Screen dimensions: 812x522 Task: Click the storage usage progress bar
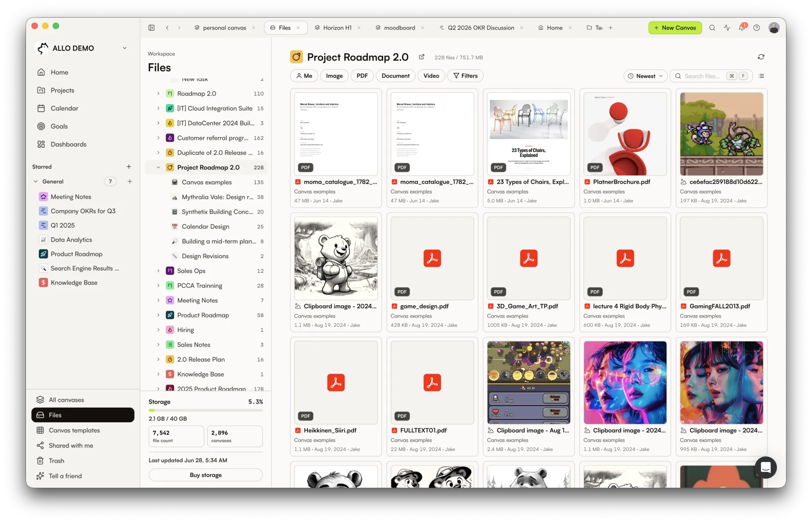coord(206,410)
